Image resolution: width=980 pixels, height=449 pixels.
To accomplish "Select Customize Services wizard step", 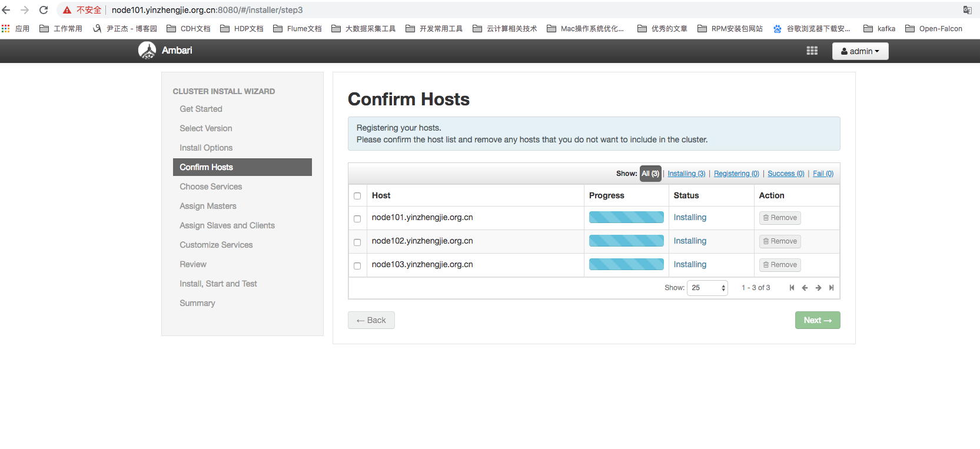I will 216,245.
